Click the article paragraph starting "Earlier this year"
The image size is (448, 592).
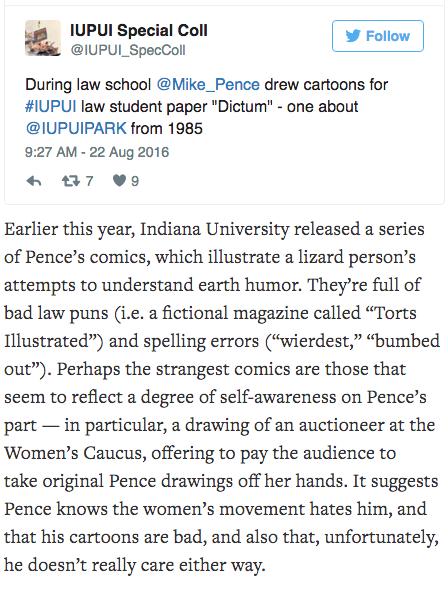pyautogui.click(x=222, y=397)
